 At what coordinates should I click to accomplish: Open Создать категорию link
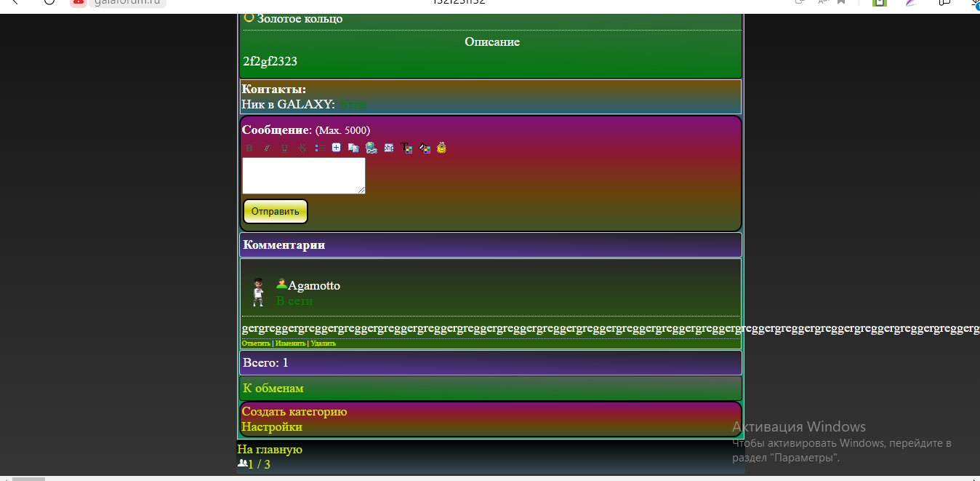[x=294, y=411]
